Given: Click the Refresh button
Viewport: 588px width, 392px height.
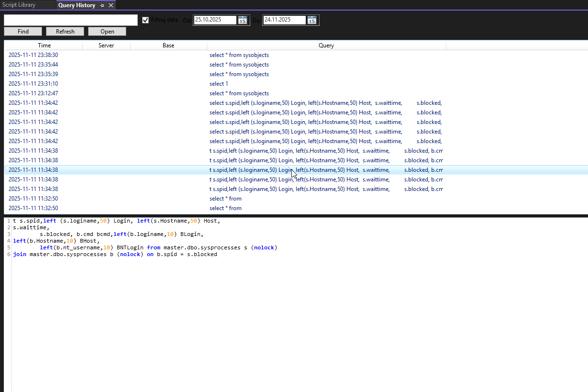Looking at the screenshot, I should pos(65,31).
